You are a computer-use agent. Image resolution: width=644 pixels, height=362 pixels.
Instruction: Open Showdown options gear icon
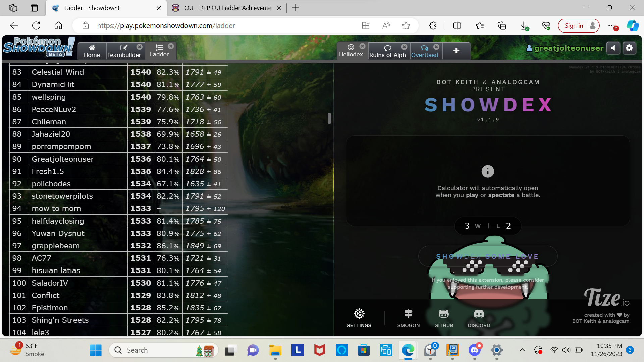pos(629,48)
